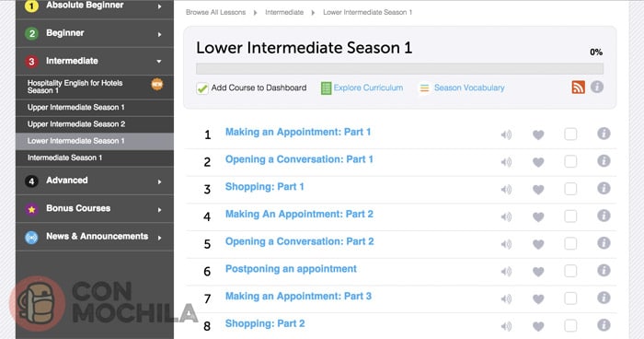
Task: Open the Shopping: Part 2 lesson
Action: [x=265, y=323]
